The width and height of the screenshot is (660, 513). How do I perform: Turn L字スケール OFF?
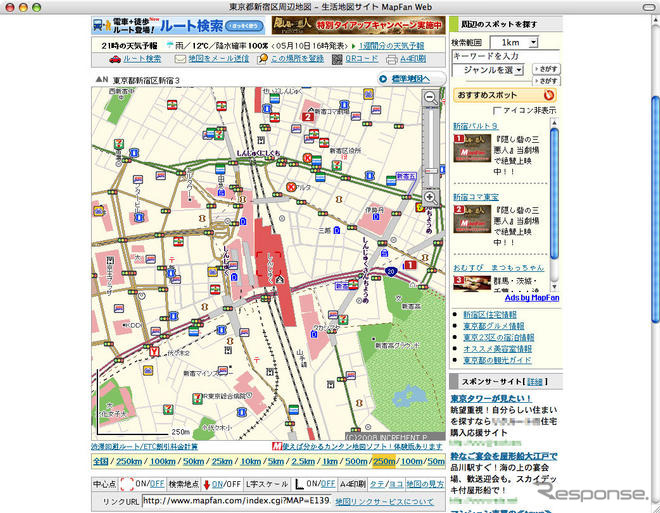328,484
